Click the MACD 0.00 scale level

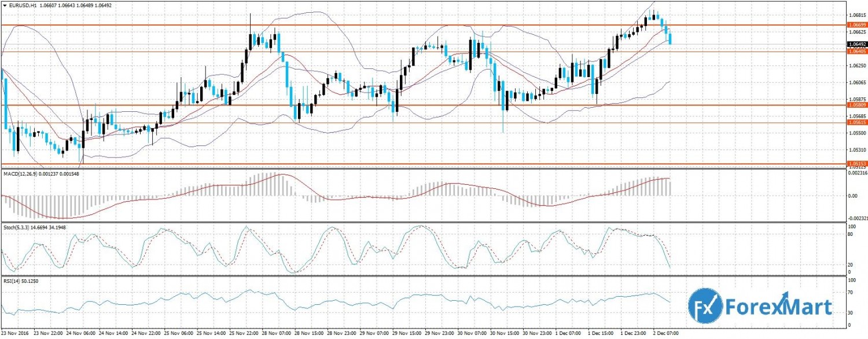point(851,196)
